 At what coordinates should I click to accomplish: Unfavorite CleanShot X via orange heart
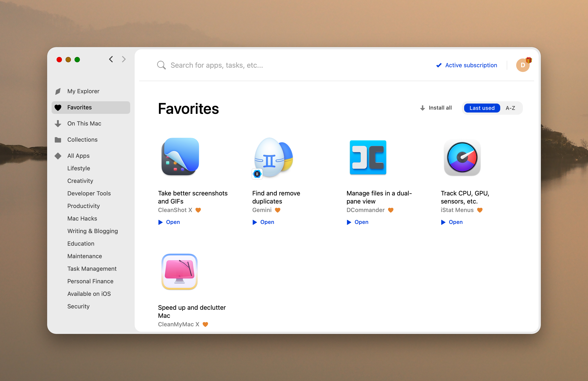[198, 210]
